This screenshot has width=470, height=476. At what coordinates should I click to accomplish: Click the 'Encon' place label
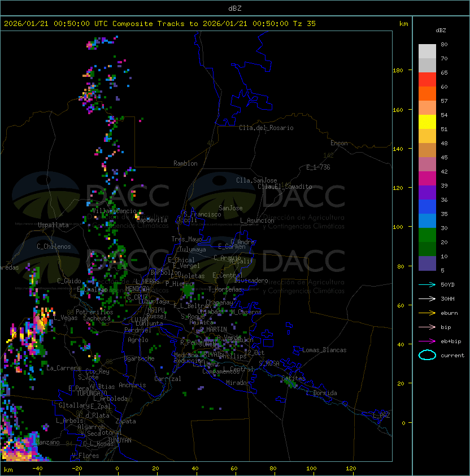(x=339, y=143)
